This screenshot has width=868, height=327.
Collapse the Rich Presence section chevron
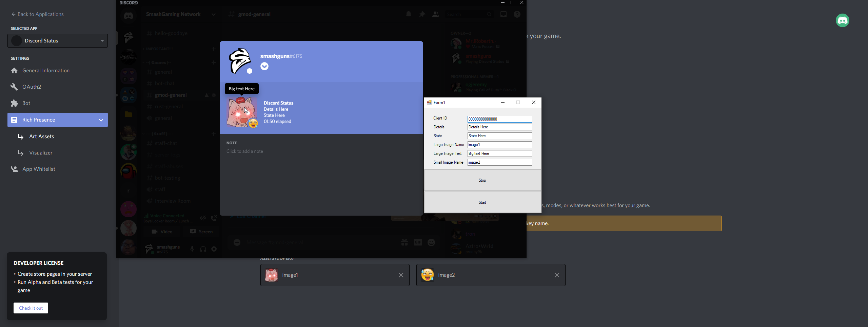(x=101, y=120)
